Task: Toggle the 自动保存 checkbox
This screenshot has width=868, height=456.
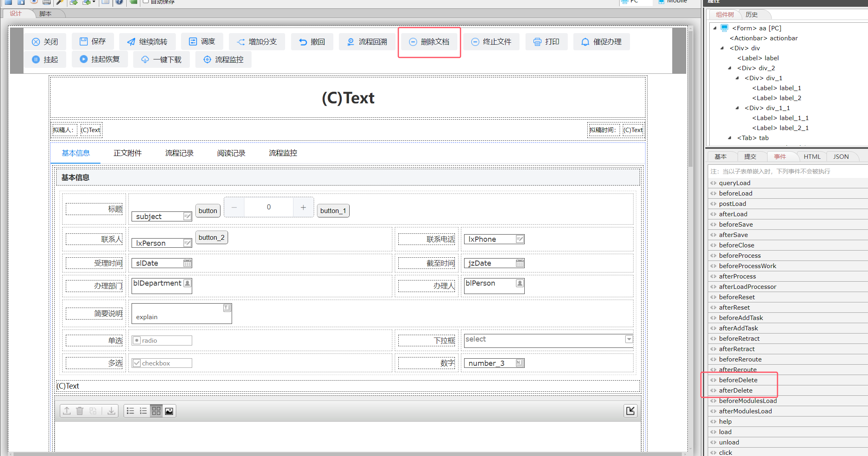Action: tap(146, 2)
